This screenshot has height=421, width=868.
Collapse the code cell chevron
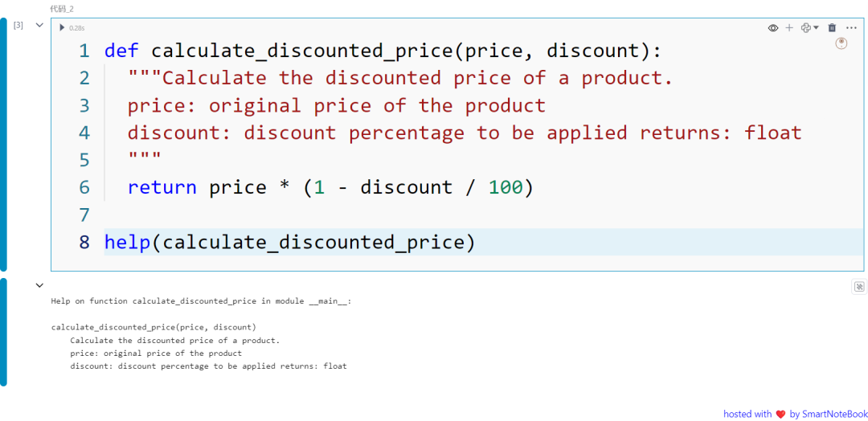click(x=39, y=25)
